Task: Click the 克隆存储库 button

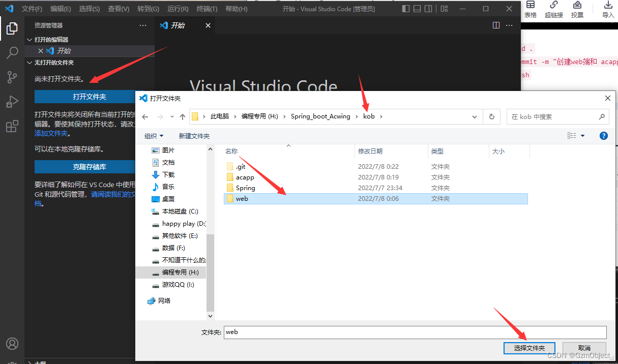Action: pyautogui.click(x=89, y=167)
